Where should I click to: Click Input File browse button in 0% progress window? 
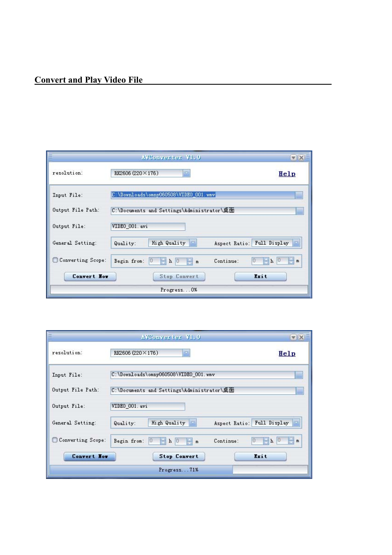(299, 195)
